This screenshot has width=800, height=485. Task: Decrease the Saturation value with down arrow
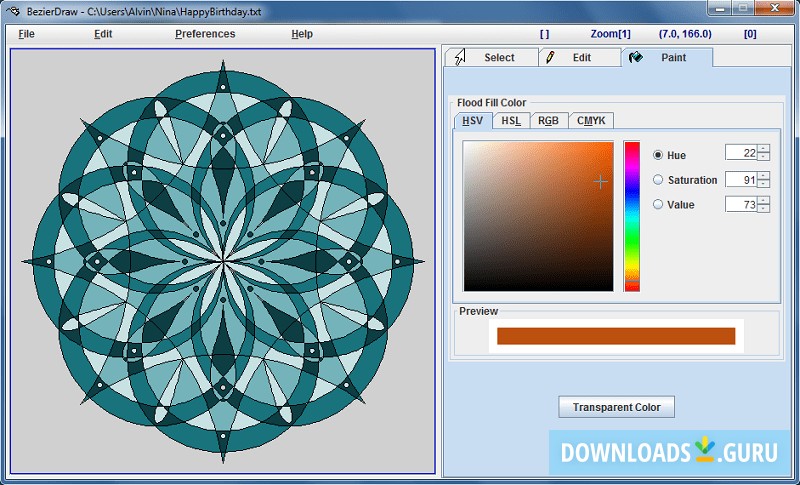click(x=764, y=184)
